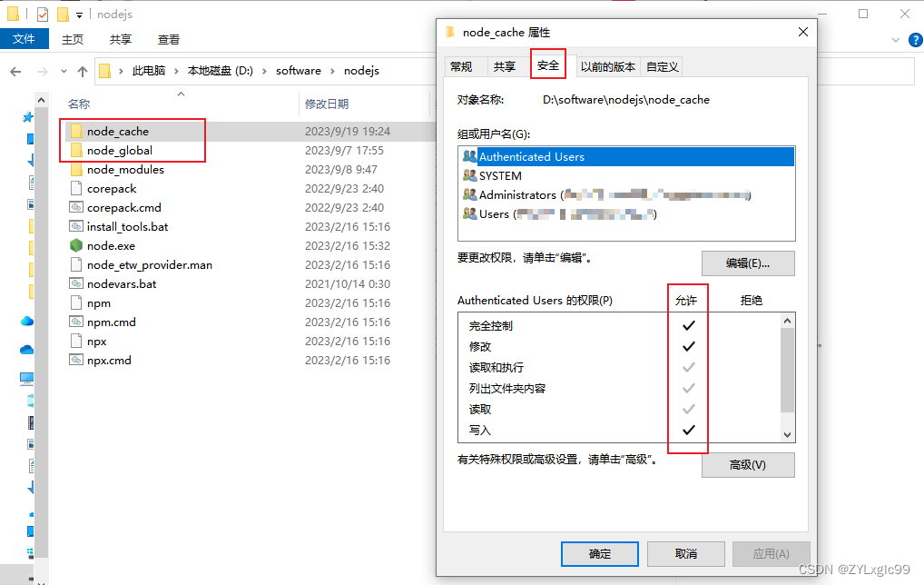
Task: Switch to the 主页 ribbon tab
Action: click(x=73, y=39)
